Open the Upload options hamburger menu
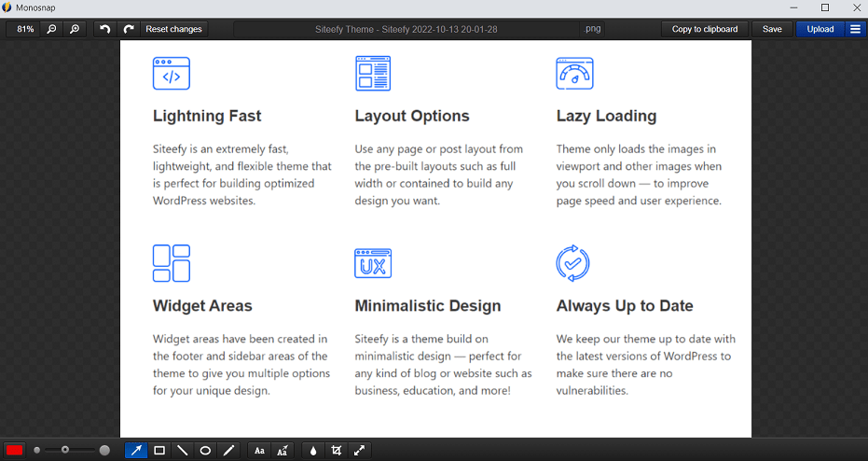 click(x=855, y=29)
